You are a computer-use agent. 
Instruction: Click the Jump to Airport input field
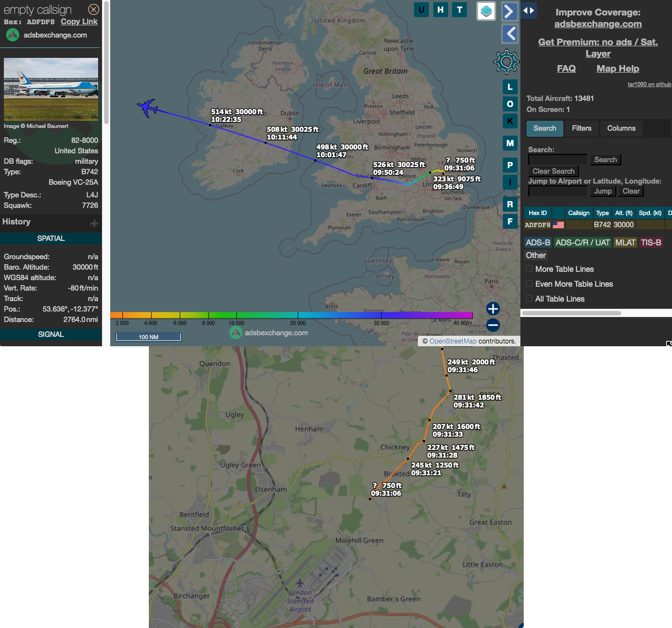557,191
